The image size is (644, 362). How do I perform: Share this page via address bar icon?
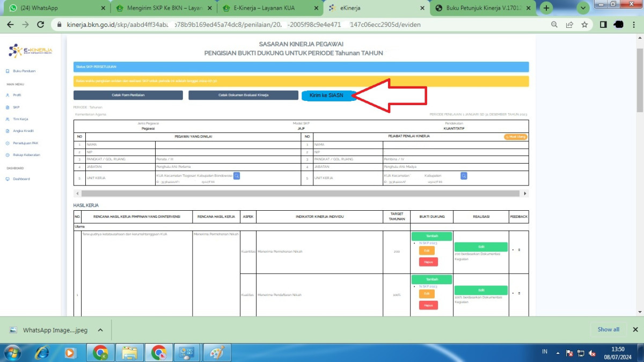pos(569,25)
